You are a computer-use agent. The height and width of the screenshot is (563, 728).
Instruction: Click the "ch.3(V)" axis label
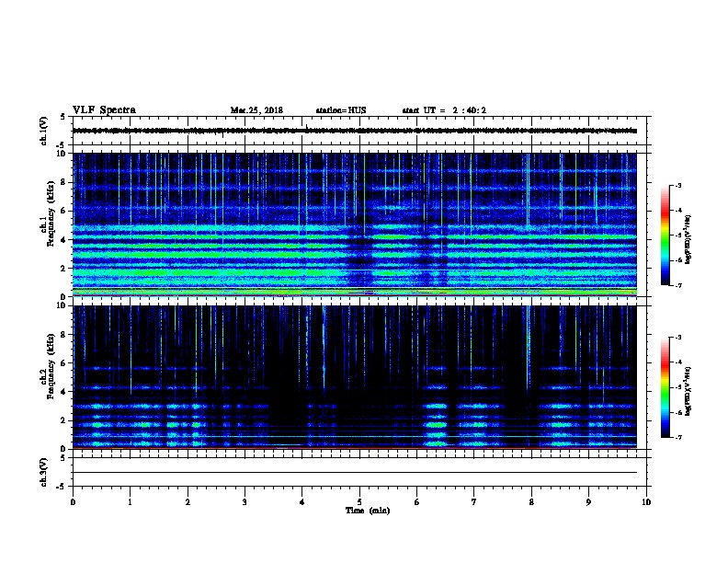click(43, 472)
